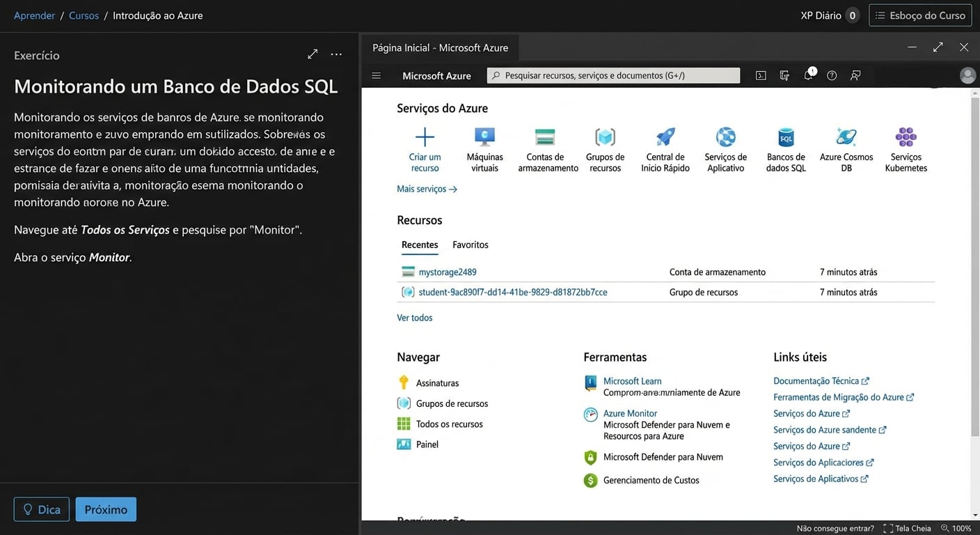This screenshot has width=980, height=535.
Task: Open Serviços do Azure sandente link
Action: [x=830, y=430]
